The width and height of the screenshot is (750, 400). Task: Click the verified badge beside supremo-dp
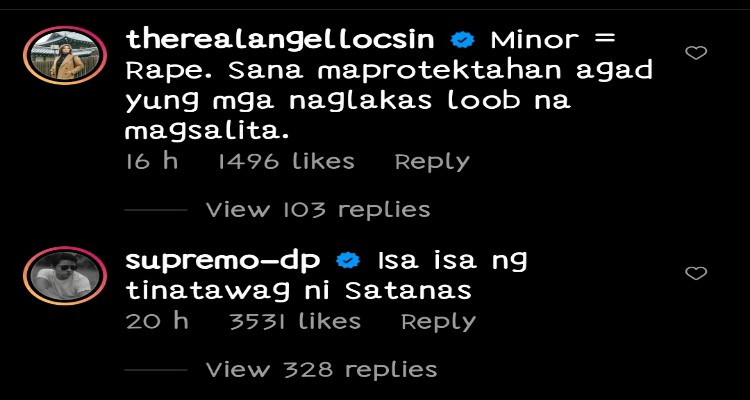tap(349, 261)
